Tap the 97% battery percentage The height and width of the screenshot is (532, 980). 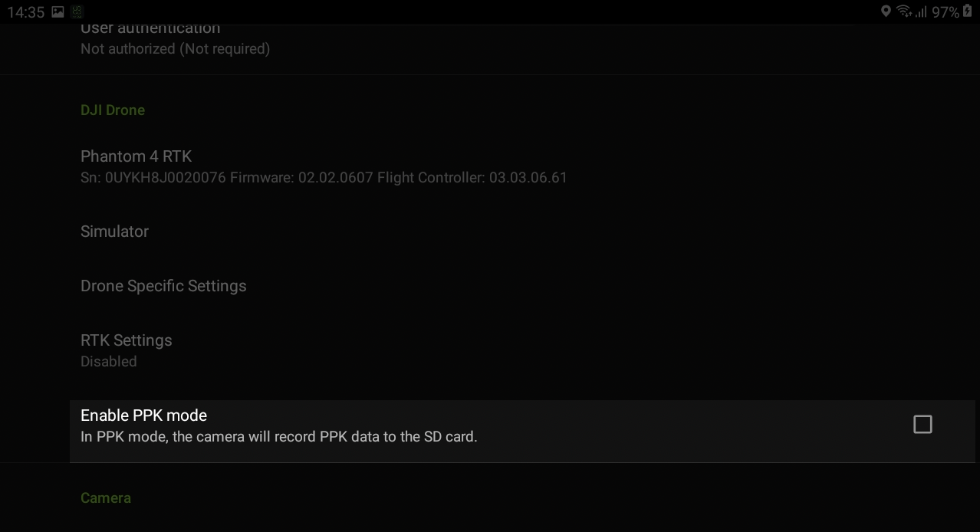945,12
